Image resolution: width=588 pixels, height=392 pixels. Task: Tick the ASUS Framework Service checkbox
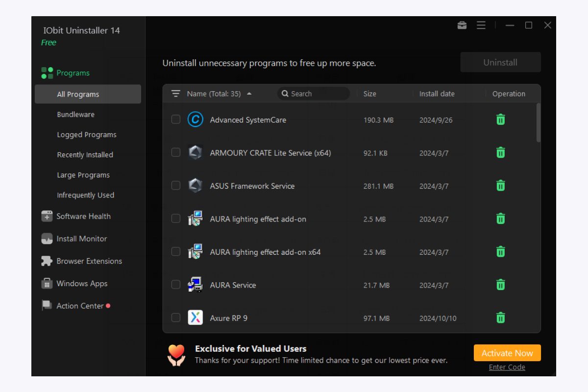click(x=175, y=185)
